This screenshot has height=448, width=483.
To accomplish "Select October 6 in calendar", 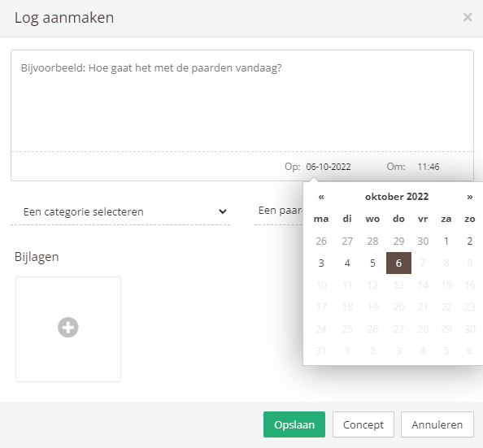I will (x=398, y=263).
